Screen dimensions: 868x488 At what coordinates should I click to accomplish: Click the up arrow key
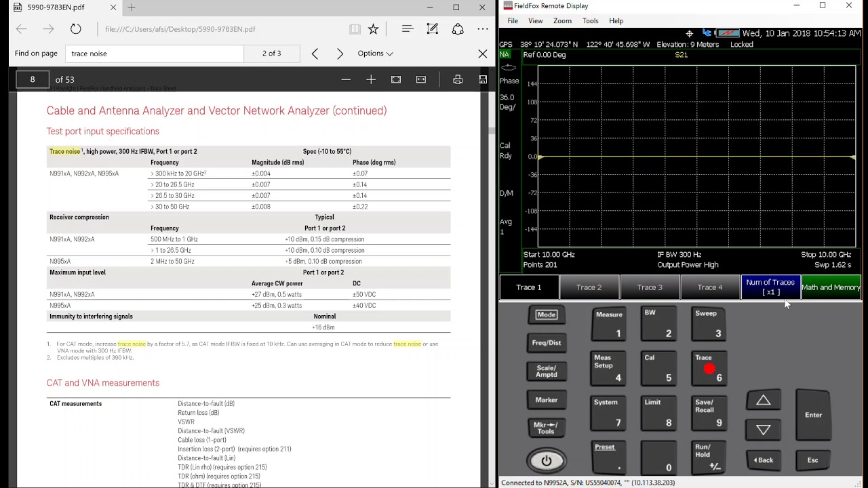click(764, 401)
